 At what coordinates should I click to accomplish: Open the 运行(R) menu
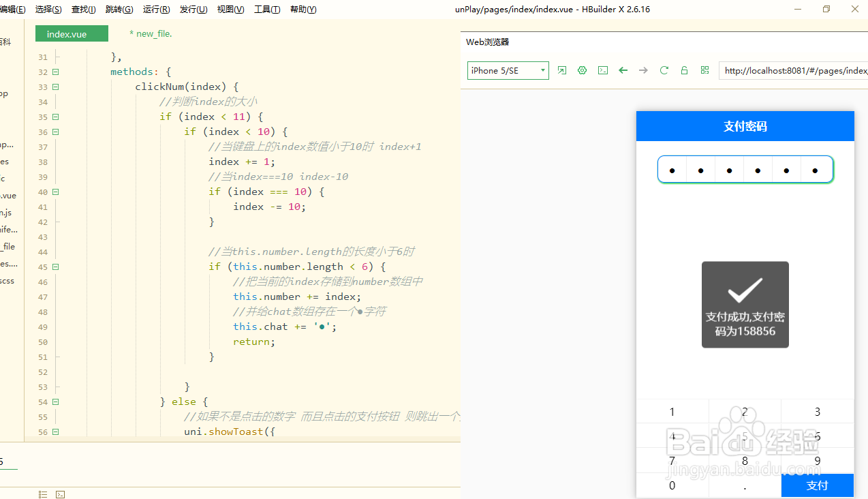157,10
